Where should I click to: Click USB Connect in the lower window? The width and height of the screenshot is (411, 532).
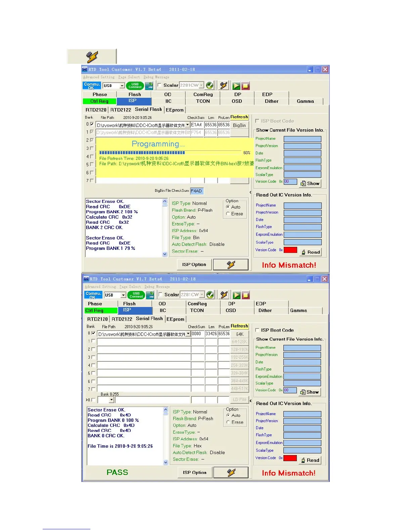click(136, 295)
